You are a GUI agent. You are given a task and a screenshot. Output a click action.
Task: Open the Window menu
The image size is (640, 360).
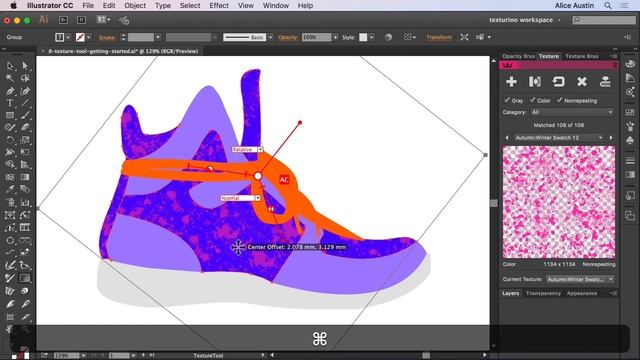click(x=276, y=5)
